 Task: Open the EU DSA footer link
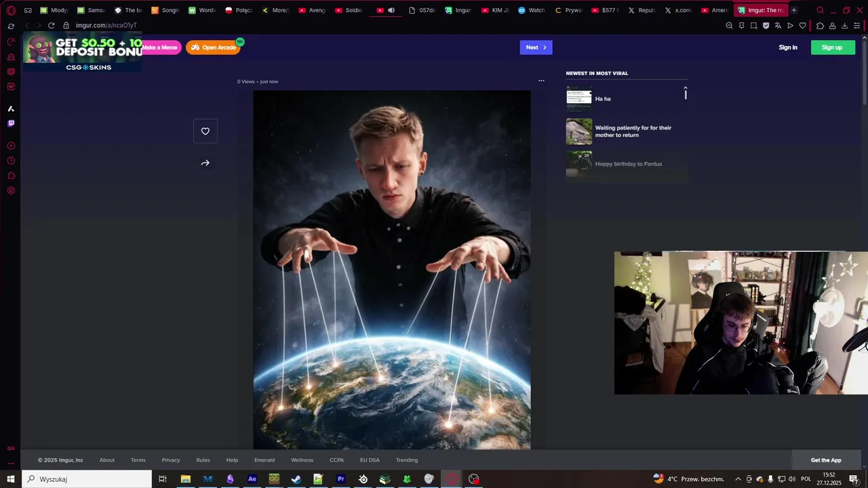pos(370,460)
